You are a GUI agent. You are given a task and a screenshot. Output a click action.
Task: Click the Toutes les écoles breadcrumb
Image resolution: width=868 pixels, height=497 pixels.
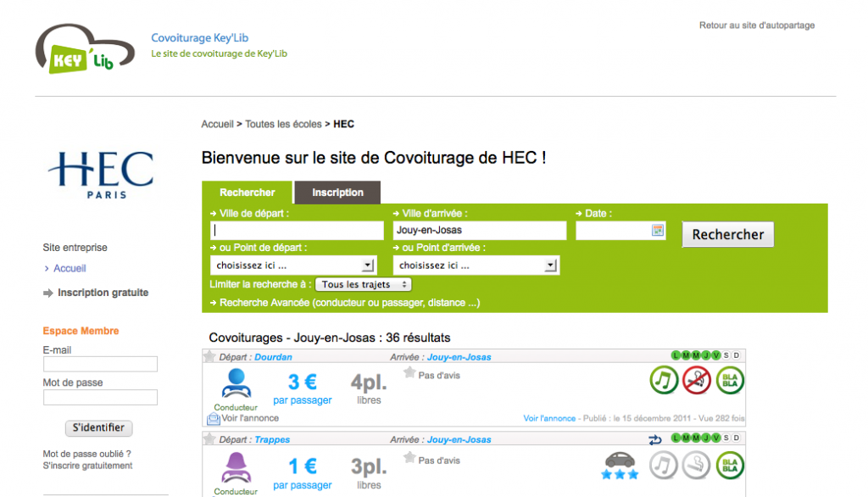coord(283,124)
